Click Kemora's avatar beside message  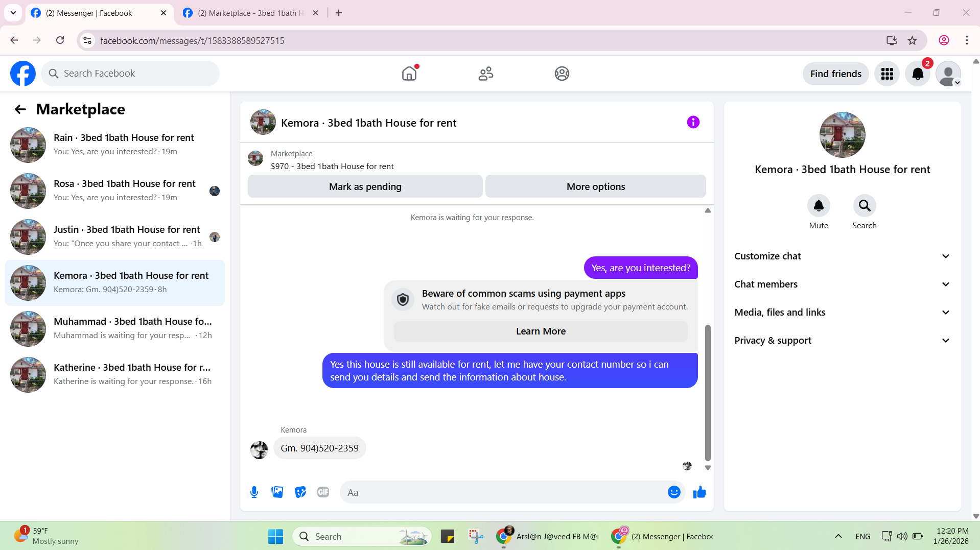[259, 450]
